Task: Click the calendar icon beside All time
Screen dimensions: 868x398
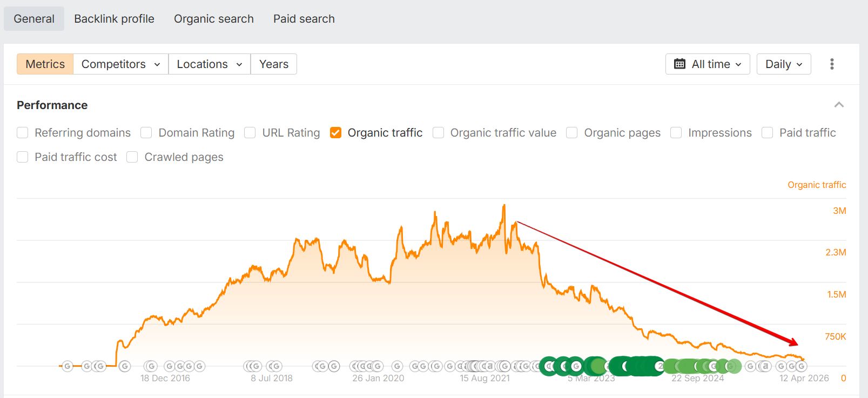Action: point(679,64)
